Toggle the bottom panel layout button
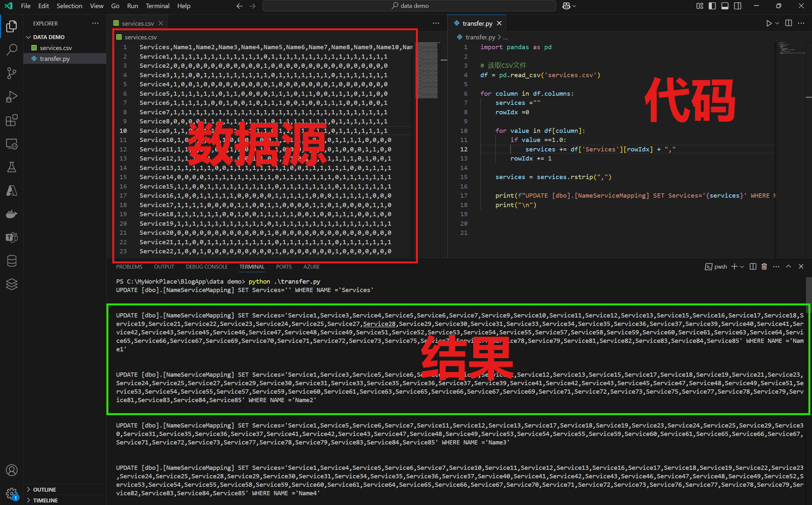The height and width of the screenshot is (505, 812). tap(724, 6)
